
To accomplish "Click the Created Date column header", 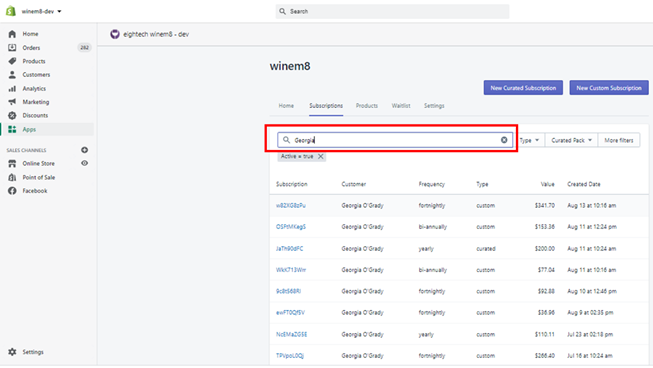I will click(x=583, y=184).
